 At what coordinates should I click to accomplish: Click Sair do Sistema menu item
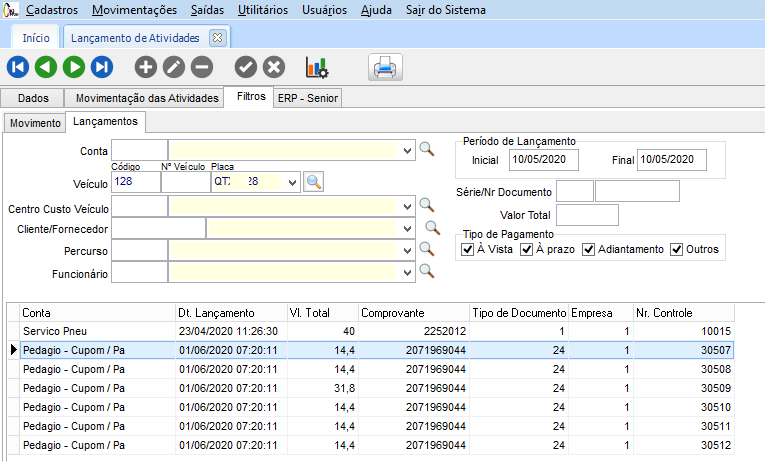click(x=446, y=10)
